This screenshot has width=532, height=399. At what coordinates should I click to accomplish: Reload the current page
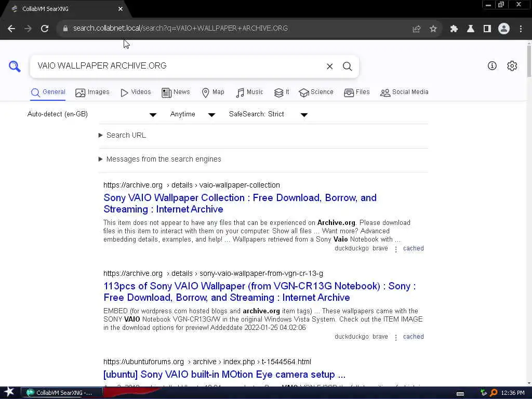[45, 29]
